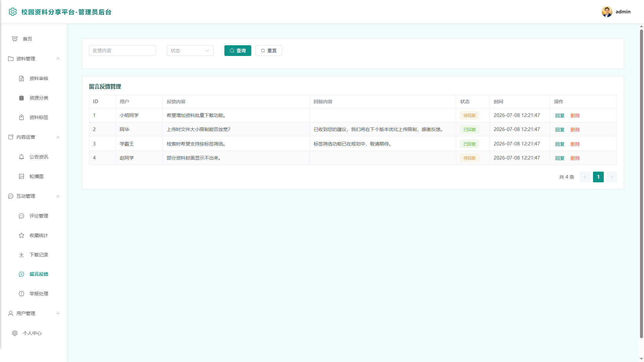The image size is (644, 362).
Task: Click the 资料标签 tag icon
Action: (21, 117)
